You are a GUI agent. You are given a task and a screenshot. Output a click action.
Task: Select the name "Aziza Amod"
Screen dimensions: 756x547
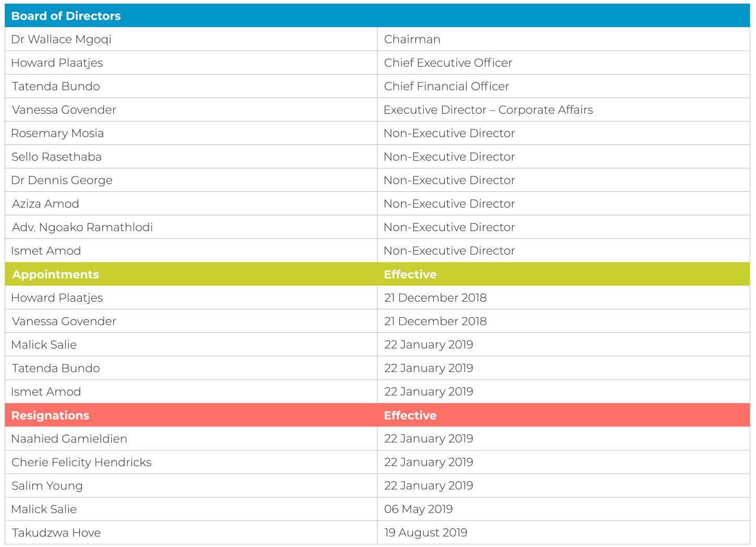[46, 204]
